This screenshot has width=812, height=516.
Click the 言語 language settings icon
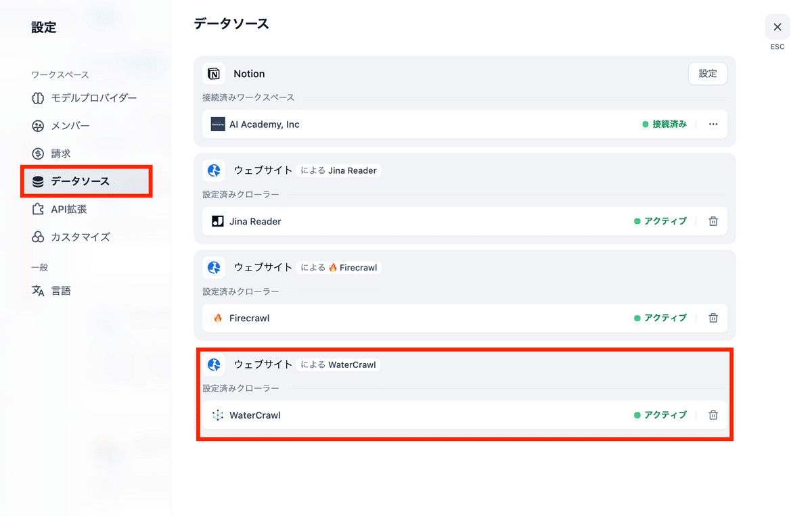[39, 290]
